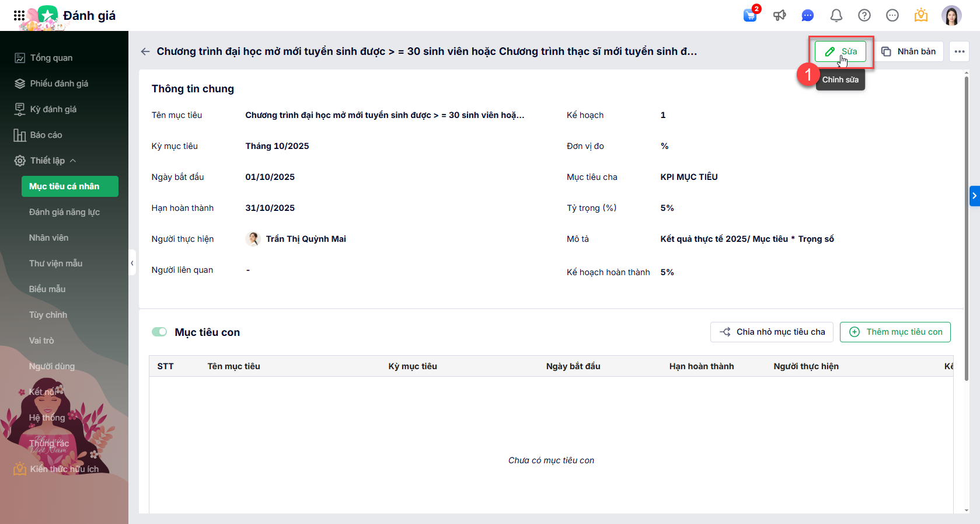This screenshot has width=980, height=524.
Task: Click Thêm mục tiêu con button
Action: tap(895, 332)
